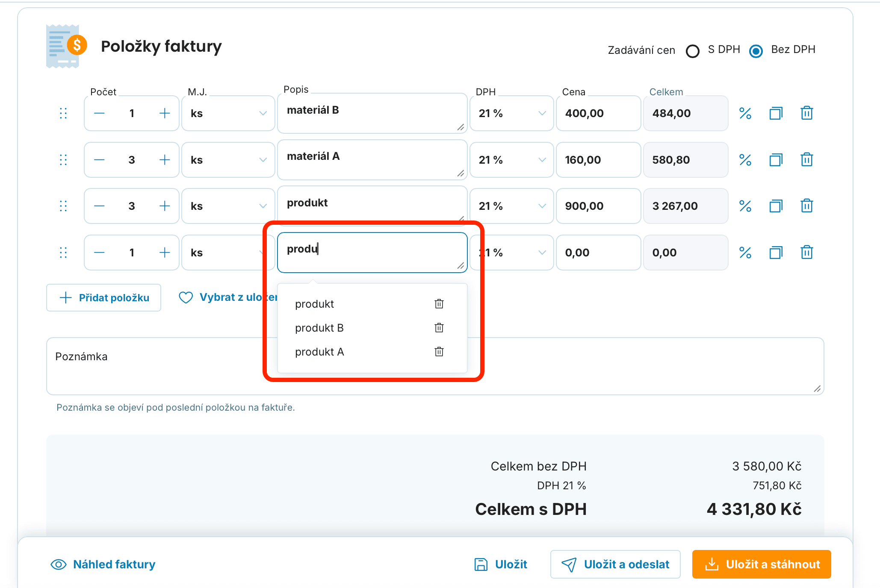Delete the produkt row priced 900,00
This screenshot has width=880, height=588.
click(807, 206)
